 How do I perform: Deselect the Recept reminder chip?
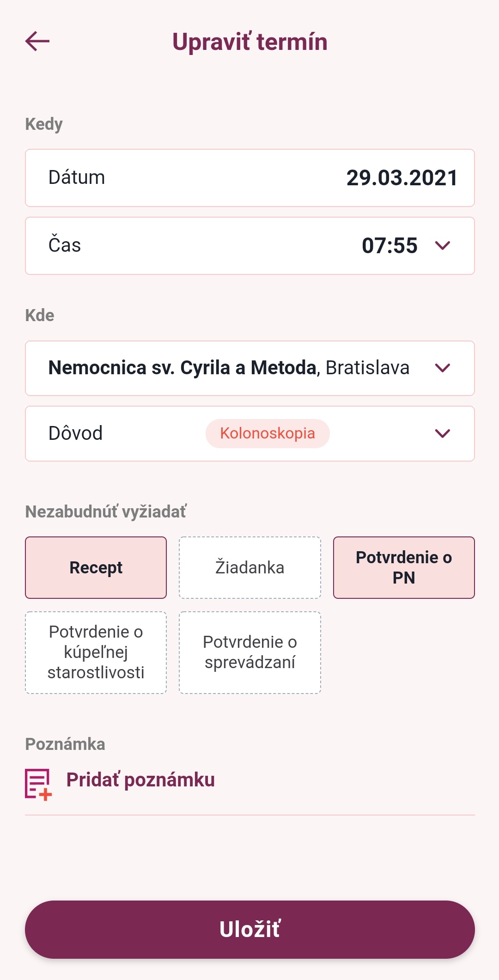pos(96,567)
